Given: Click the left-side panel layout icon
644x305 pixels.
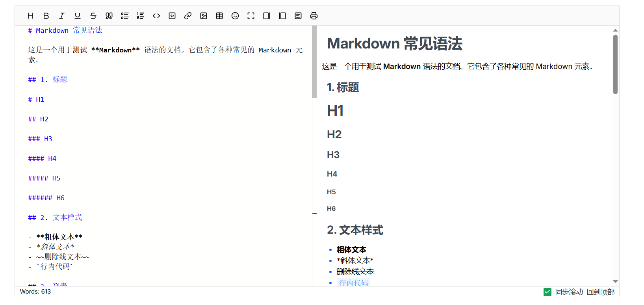Looking at the screenshot, I should pos(282,16).
